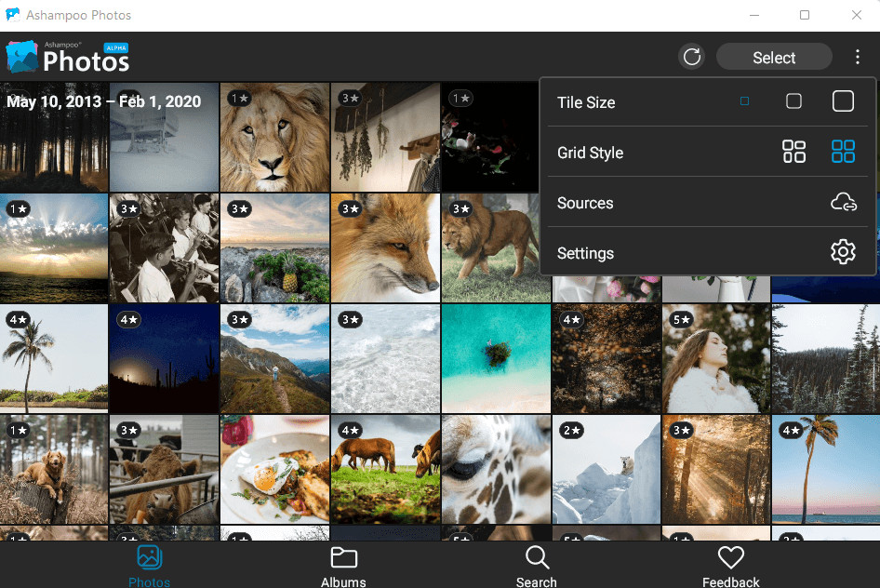Choose the small tile size
The height and width of the screenshot is (588, 880).
(x=745, y=101)
